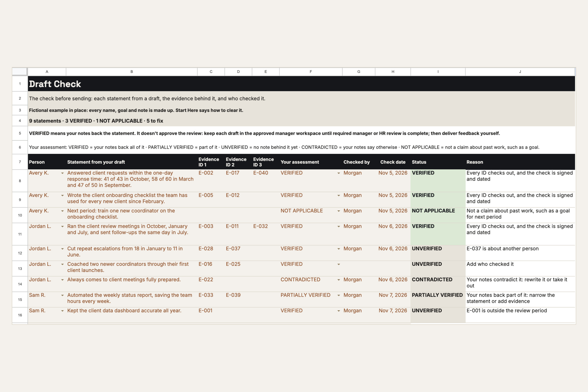Select column J header
The height and width of the screenshot is (392, 588).
pyautogui.click(x=520, y=72)
